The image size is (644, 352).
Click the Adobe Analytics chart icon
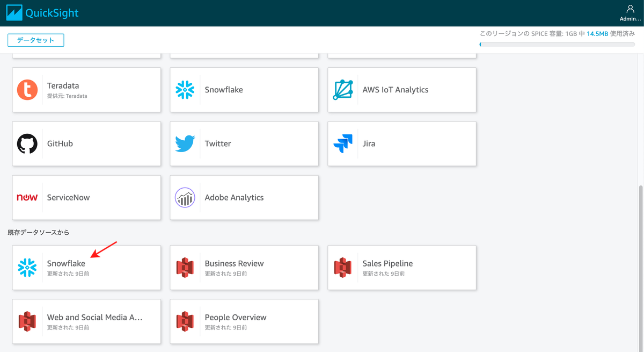185,197
